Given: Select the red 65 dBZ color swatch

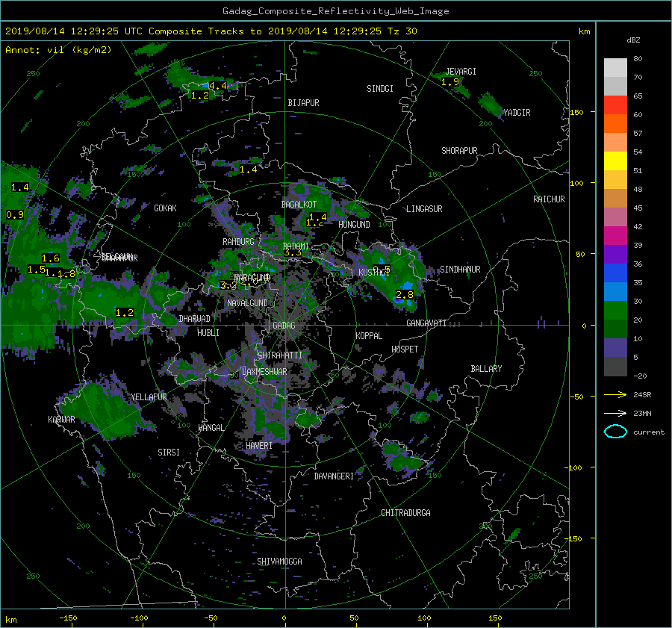Looking at the screenshot, I should click(615, 105).
